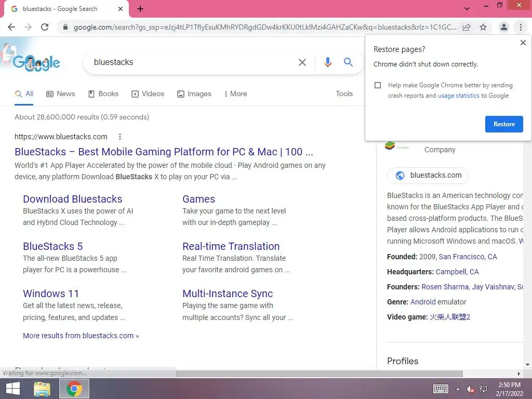Open the usage statistics link

pos(459,96)
